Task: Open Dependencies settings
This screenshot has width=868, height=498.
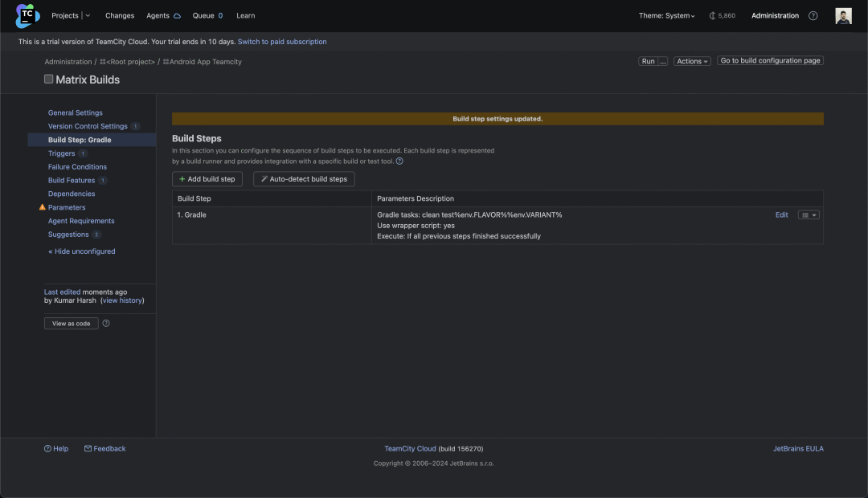Action: pos(72,194)
